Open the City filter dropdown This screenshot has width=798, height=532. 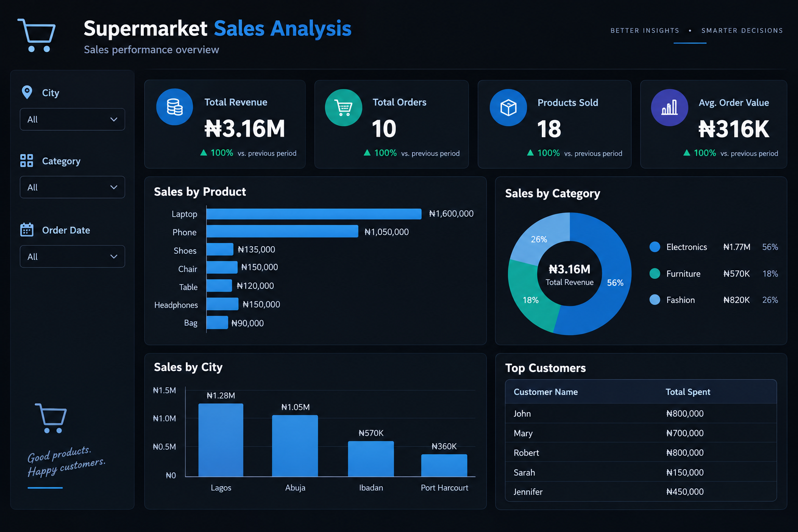click(72, 119)
